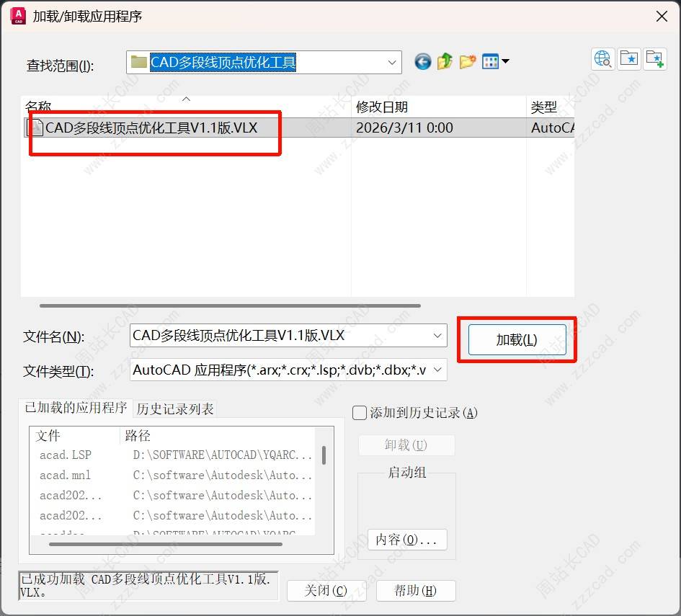This screenshot has height=616, width=681.
Task: Select the CAD多段线顶点优化工具V1.1版.VLX file
Action: point(151,128)
